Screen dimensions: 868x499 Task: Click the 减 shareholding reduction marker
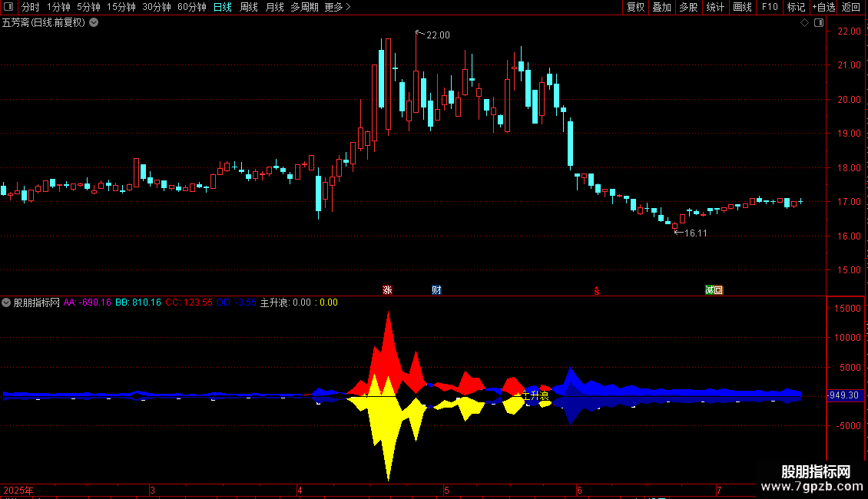pos(709,290)
